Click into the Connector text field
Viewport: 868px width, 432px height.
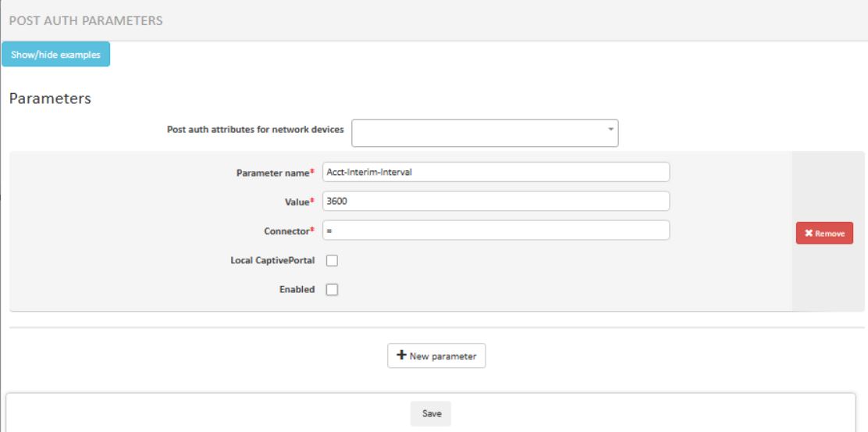[495, 230]
